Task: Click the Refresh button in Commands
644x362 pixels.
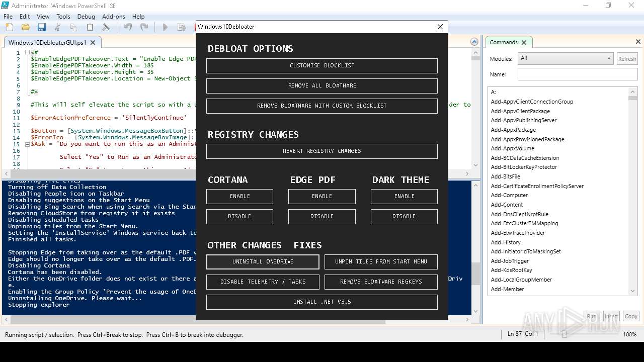Action: pos(627,59)
